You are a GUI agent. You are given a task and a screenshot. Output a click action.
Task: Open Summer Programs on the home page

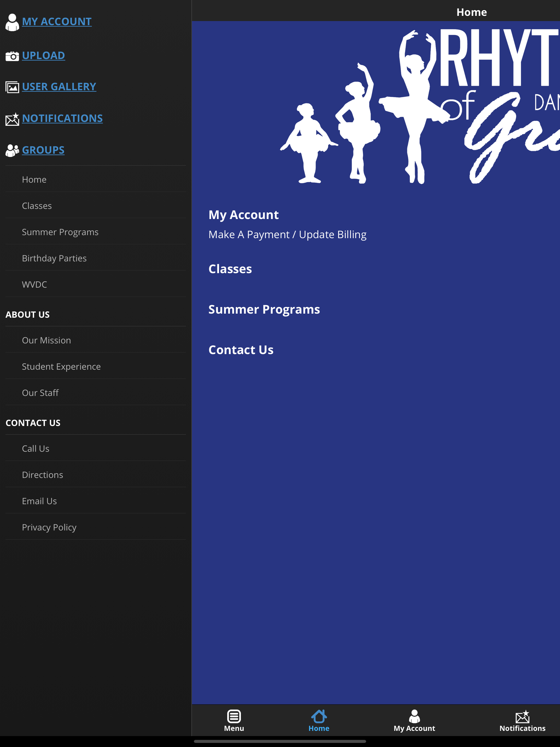pos(264,310)
